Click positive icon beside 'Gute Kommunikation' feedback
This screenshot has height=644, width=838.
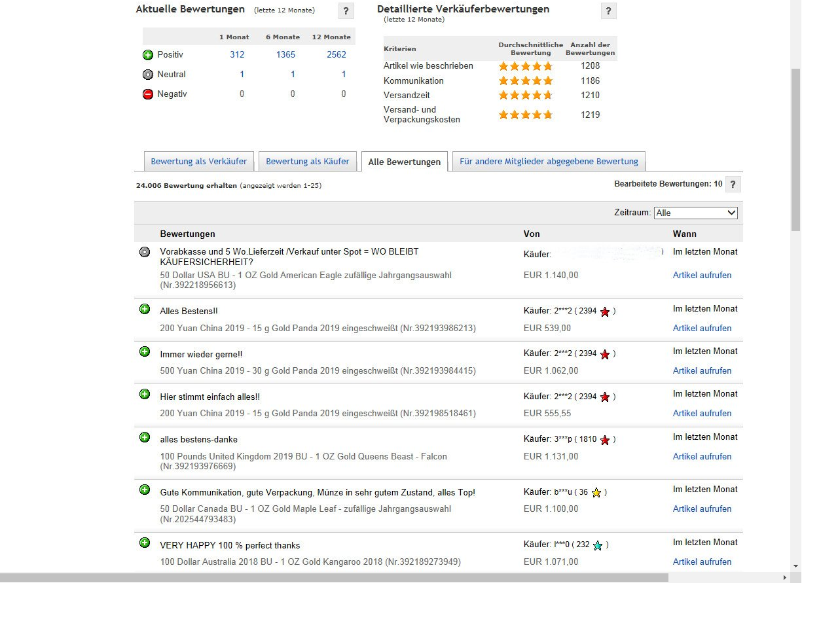pyautogui.click(x=145, y=490)
